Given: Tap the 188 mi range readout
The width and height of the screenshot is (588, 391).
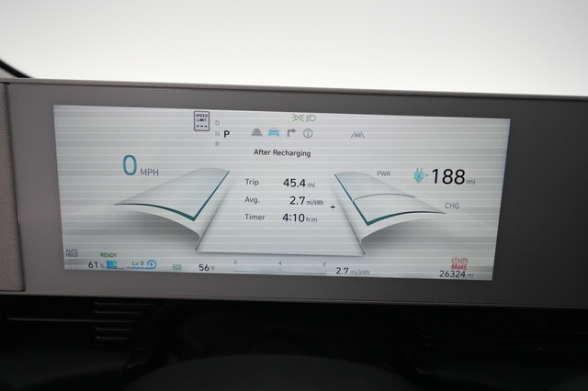Looking at the screenshot, I should [453, 176].
